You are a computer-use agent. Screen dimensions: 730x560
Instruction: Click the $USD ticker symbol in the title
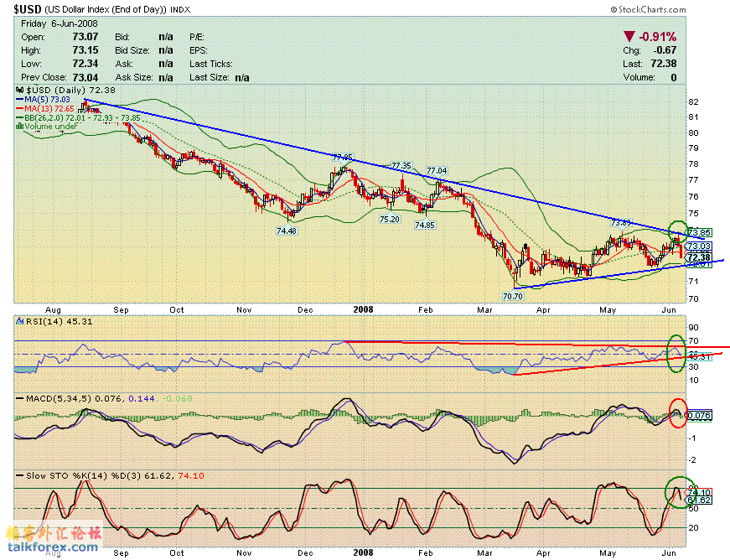point(28,9)
